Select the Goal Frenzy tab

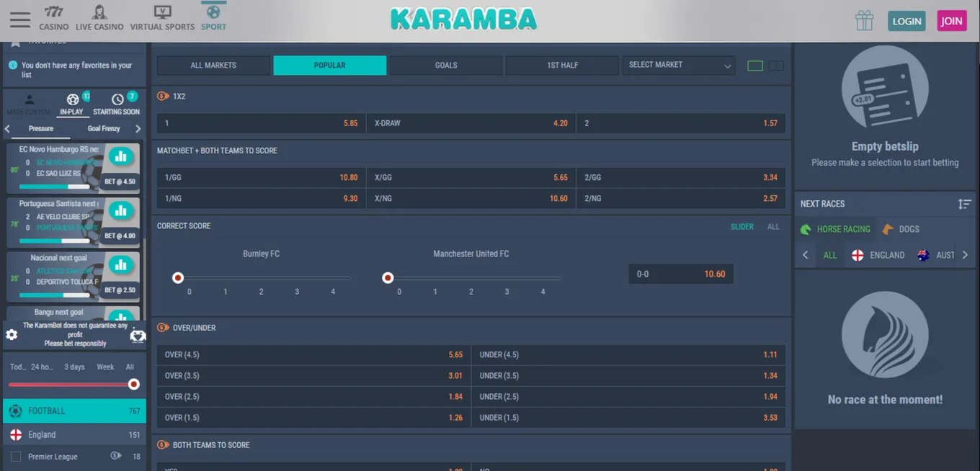tap(104, 128)
